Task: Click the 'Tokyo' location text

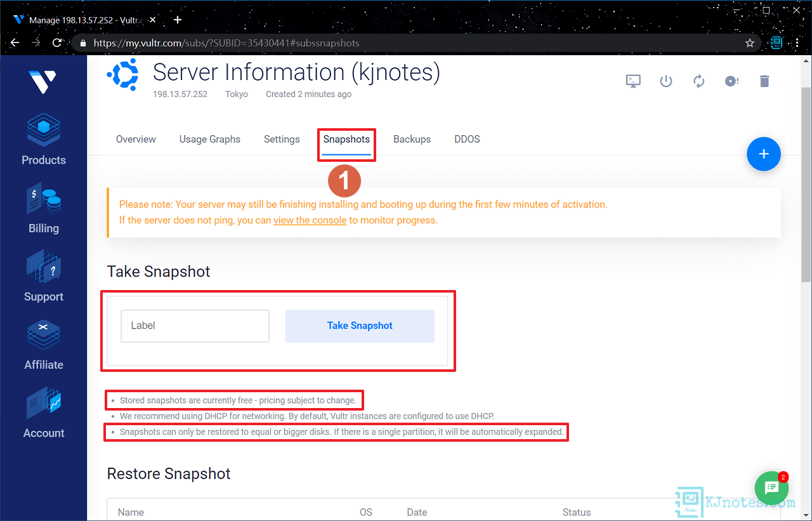Action: tap(237, 94)
